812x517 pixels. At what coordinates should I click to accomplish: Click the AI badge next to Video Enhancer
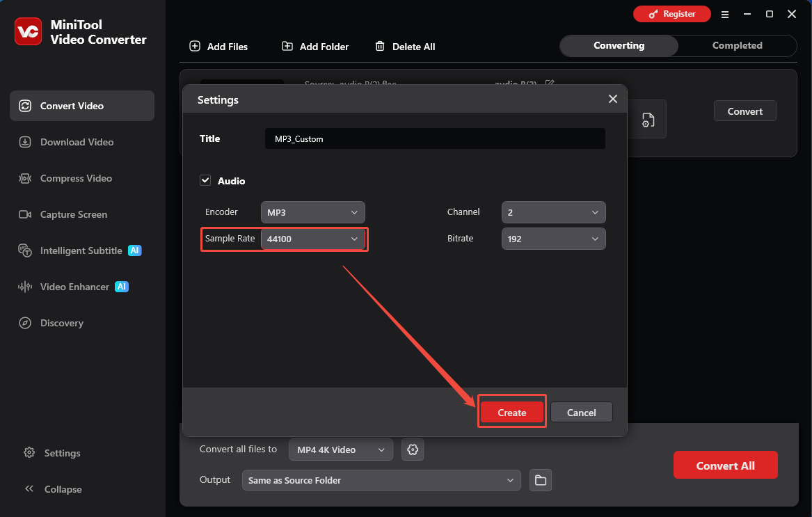(x=122, y=287)
